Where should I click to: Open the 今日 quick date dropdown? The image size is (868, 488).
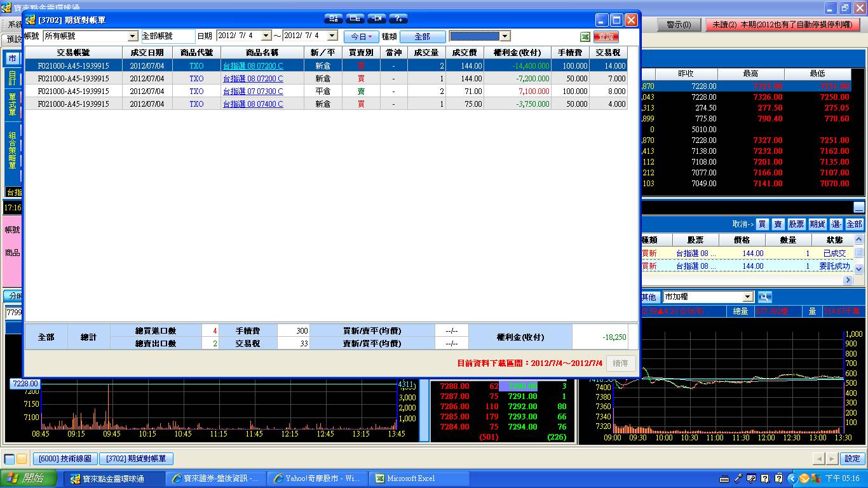[362, 37]
